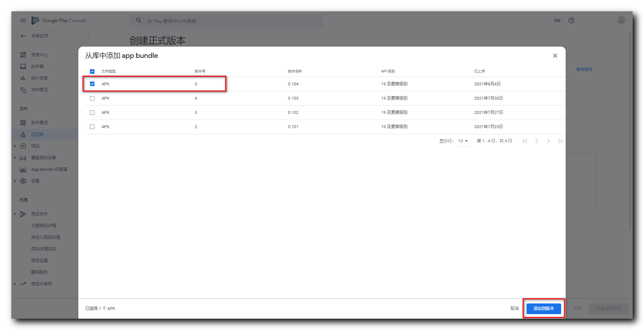This screenshot has width=644, height=330.
Task: Expand the 设置 section arrow
Action: [15, 181]
